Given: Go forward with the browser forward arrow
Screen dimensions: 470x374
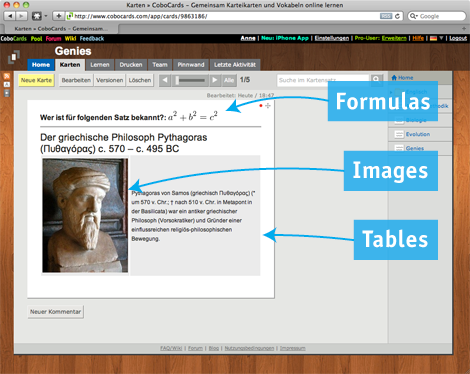Looking at the screenshot, I should coord(21,16).
